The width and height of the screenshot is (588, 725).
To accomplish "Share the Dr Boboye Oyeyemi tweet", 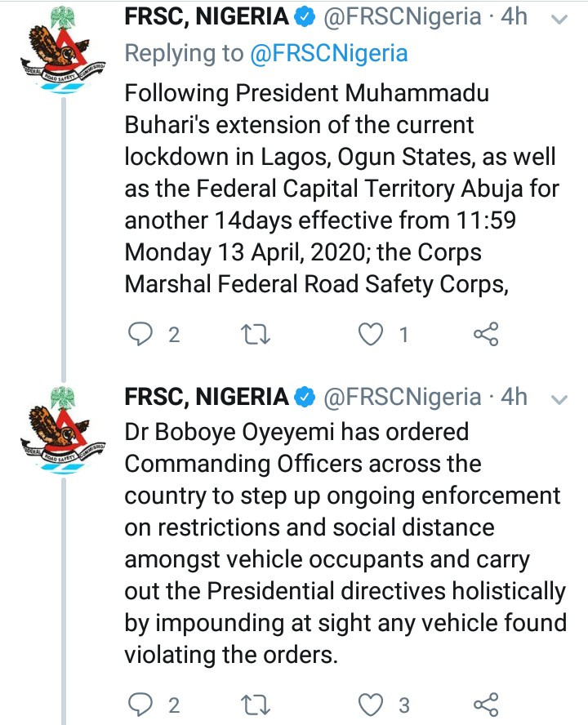I will click(486, 705).
